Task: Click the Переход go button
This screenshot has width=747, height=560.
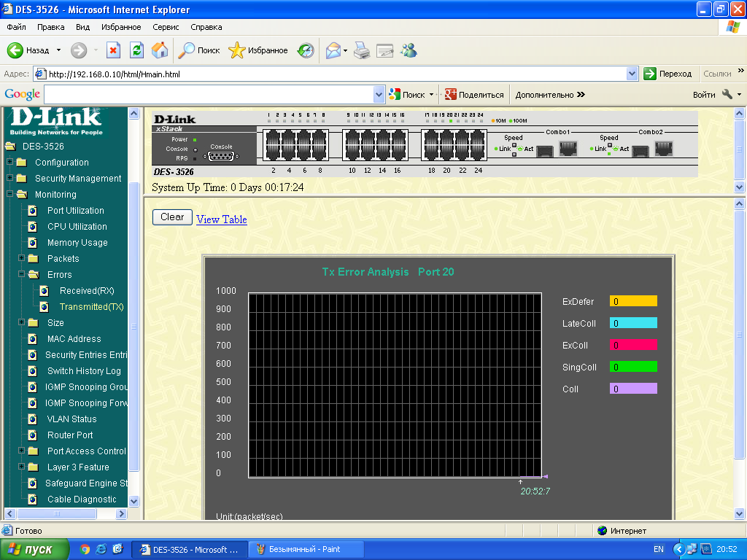Action: (667, 74)
